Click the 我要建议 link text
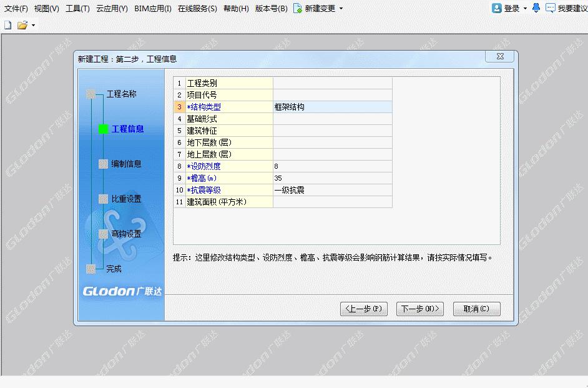Viewport: 588px width, 388px height. (x=572, y=8)
